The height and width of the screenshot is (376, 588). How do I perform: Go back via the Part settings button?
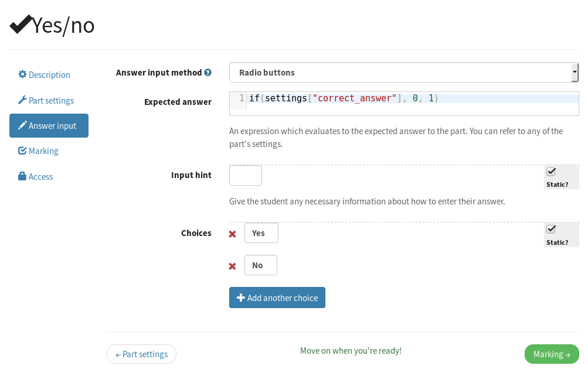click(x=141, y=354)
